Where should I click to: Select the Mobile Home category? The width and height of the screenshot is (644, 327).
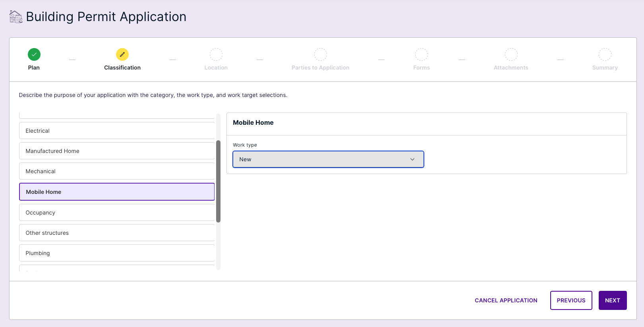tap(117, 192)
